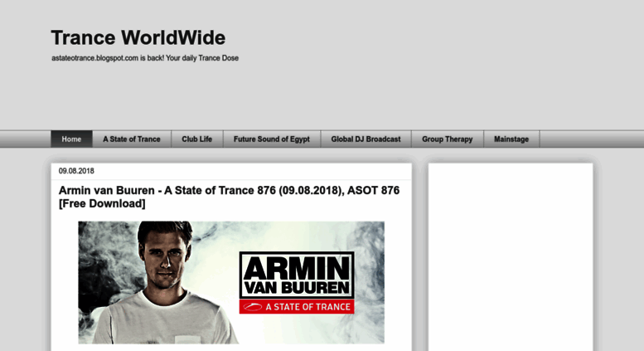This screenshot has width=644, height=351.
Task: Click the red A State of Trance label
Action: pyautogui.click(x=297, y=307)
